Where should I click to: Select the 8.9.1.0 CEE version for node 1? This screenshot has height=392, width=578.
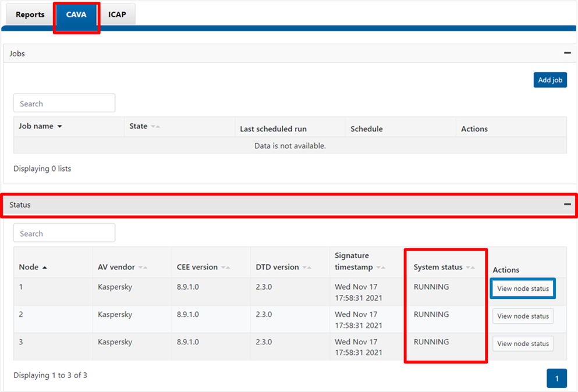(187, 287)
